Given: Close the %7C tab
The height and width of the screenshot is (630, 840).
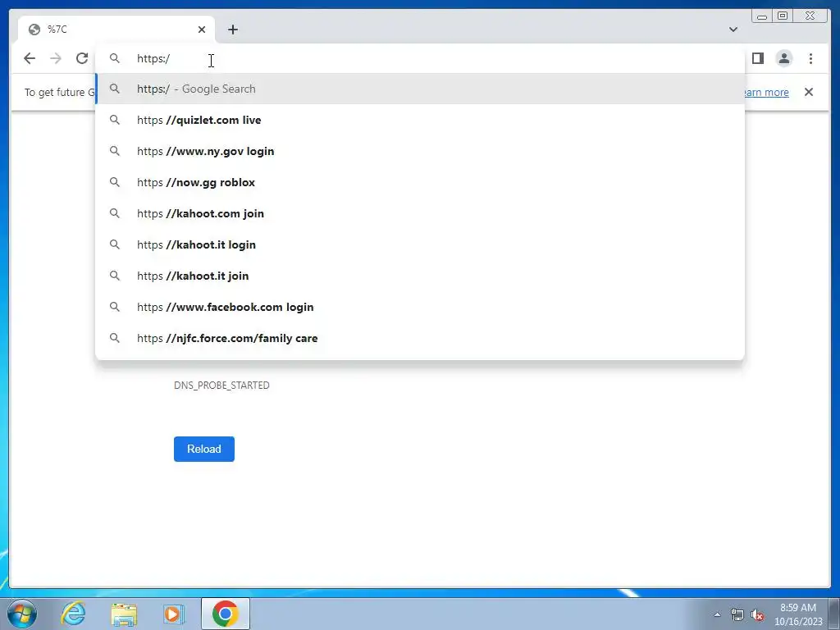Looking at the screenshot, I should click(x=202, y=30).
